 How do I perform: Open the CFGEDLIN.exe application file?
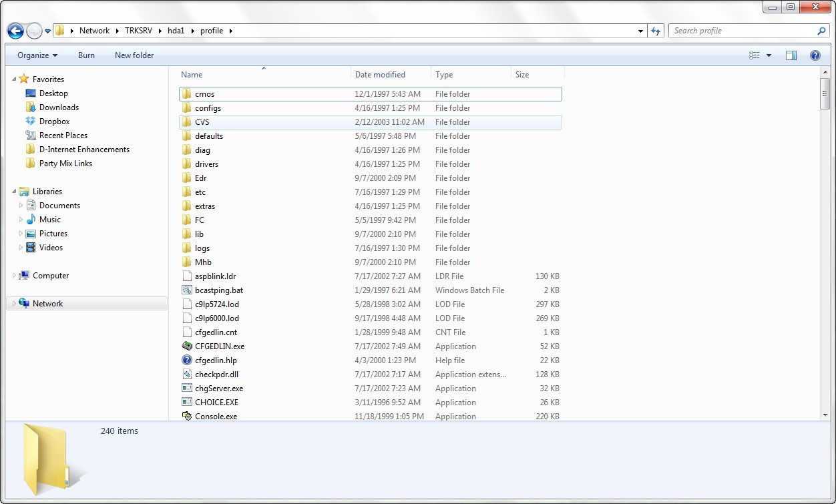(x=220, y=346)
